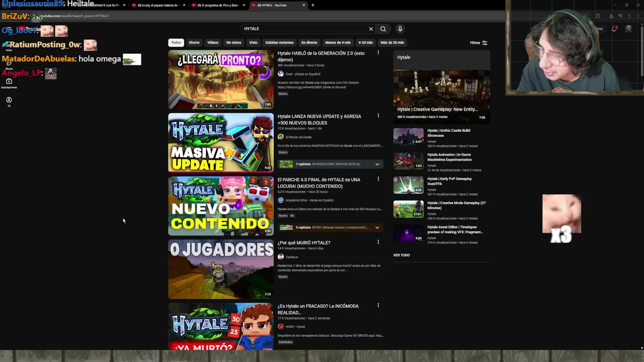Click the scrollbar down arrow
This screenshot has height=362, width=644.
[641, 348]
